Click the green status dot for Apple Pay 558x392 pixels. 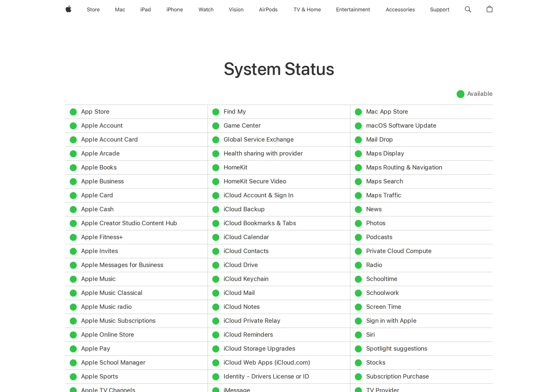[x=73, y=349]
